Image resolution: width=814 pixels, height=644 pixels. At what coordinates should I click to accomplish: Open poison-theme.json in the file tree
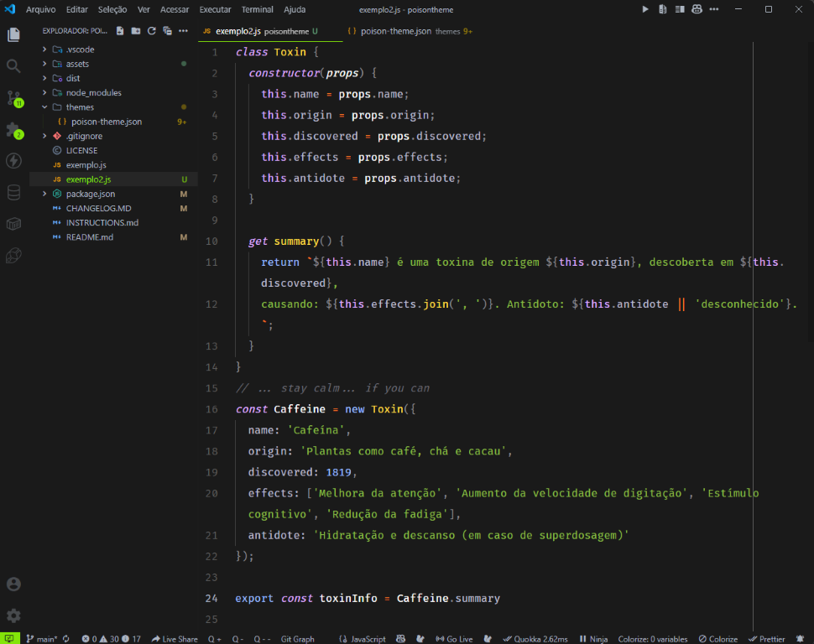[x=107, y=122]
